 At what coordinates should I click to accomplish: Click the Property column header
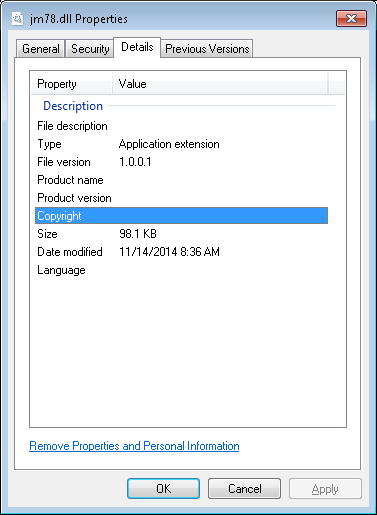coord(72,84)
